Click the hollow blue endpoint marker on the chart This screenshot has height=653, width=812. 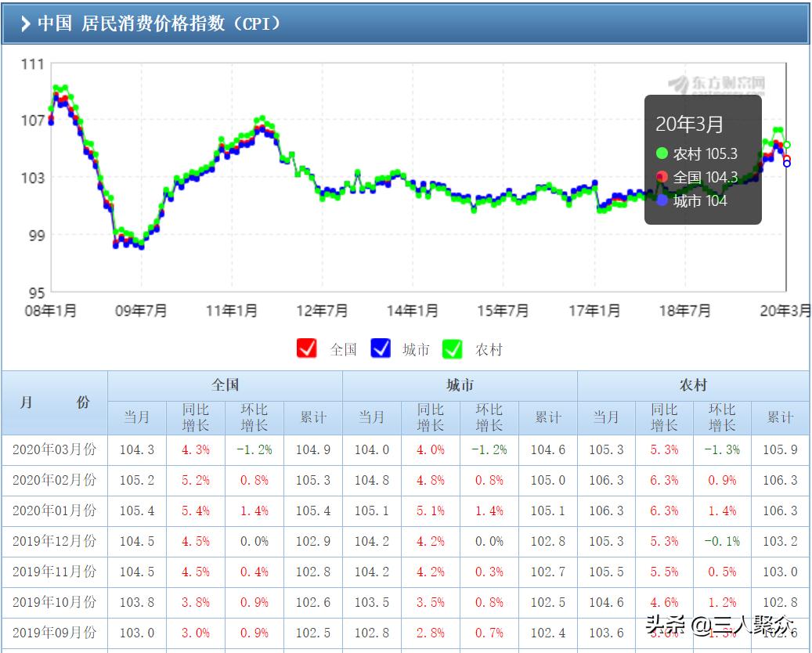[785, 162]
